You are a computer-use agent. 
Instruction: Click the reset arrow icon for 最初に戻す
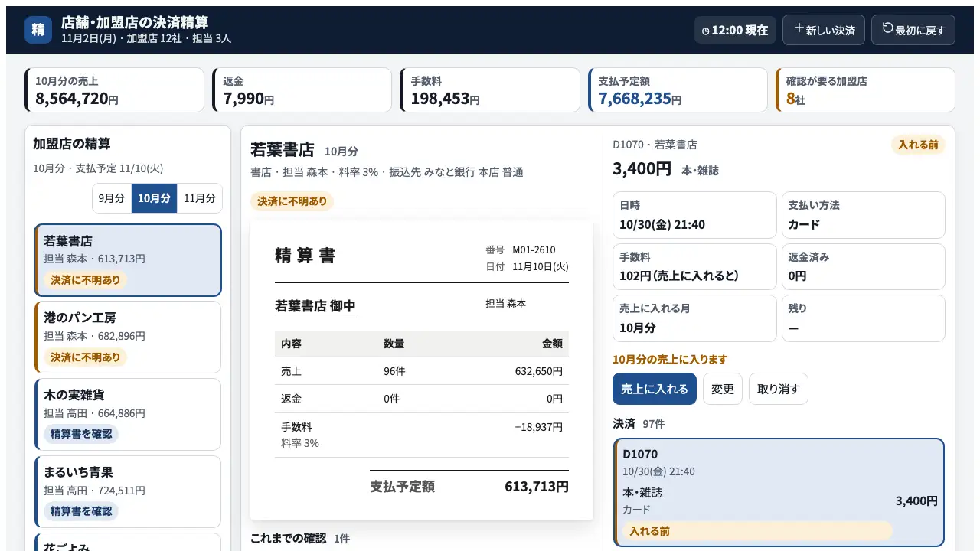click(x=887, y=28)
